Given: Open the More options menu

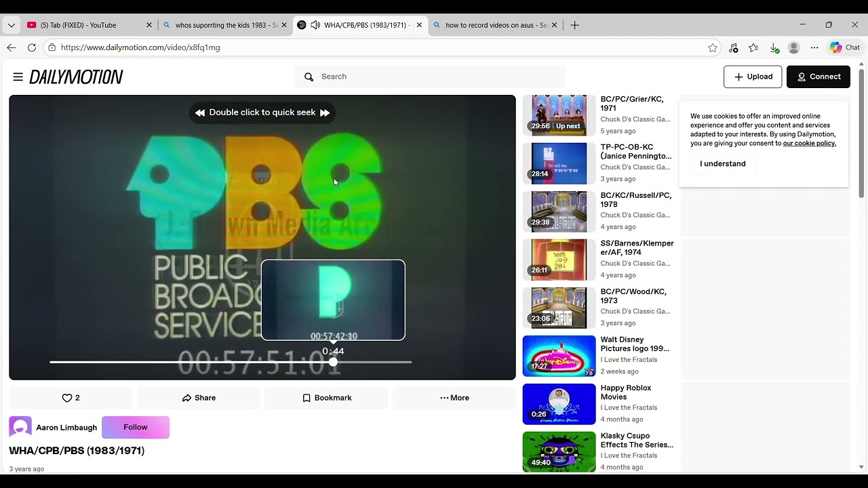Looking at the screenshot, I should point(454,398).
